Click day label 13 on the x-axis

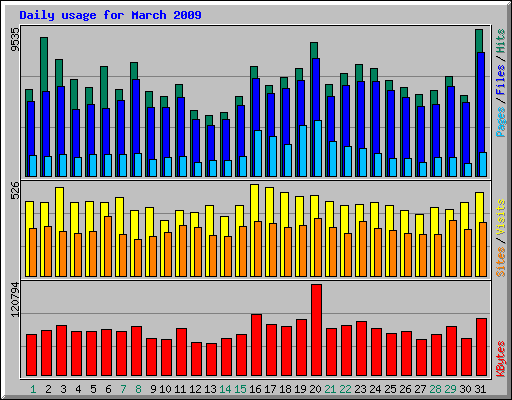click(210, 389)
